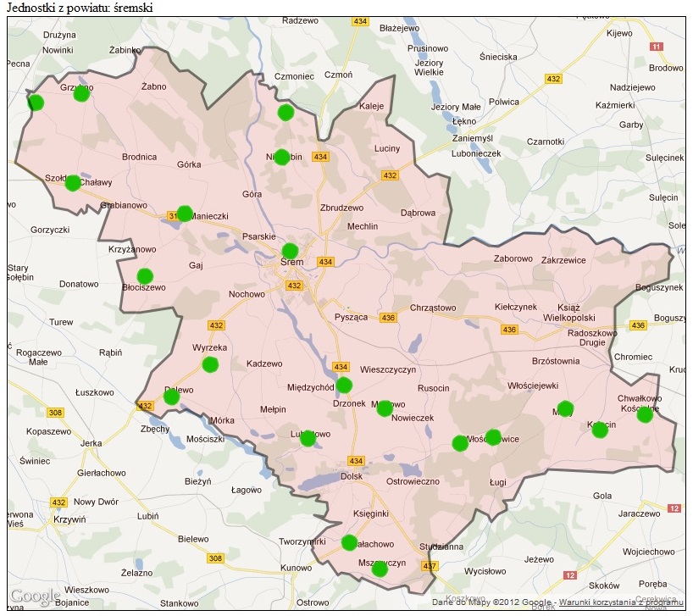Click the marker near Manieczki

(x=185, y=214)
